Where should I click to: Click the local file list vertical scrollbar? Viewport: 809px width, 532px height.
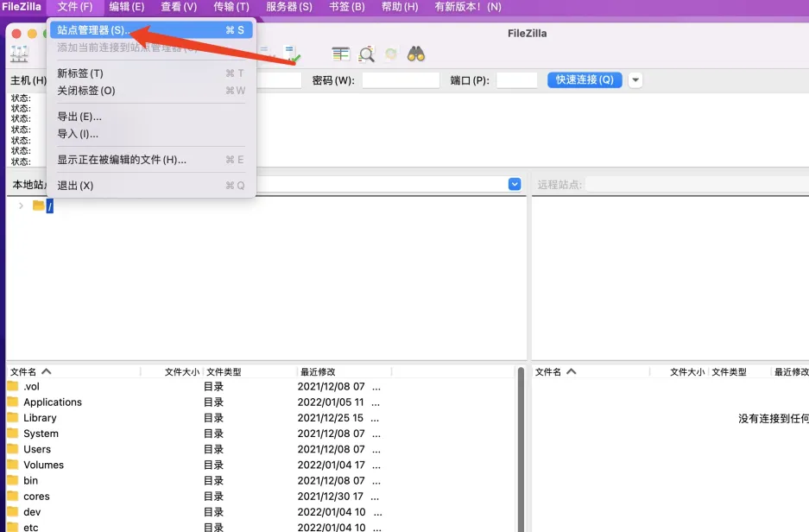click(x=521, y=449)
